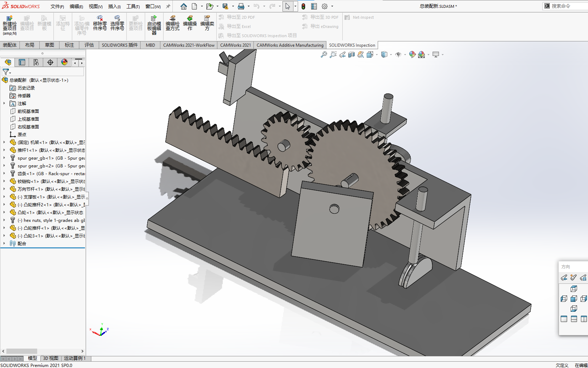This screenshot has width=588, height=368.
Task: Switch to the CAMWorks 2021 ribbon tab
Action: point(235,45)
